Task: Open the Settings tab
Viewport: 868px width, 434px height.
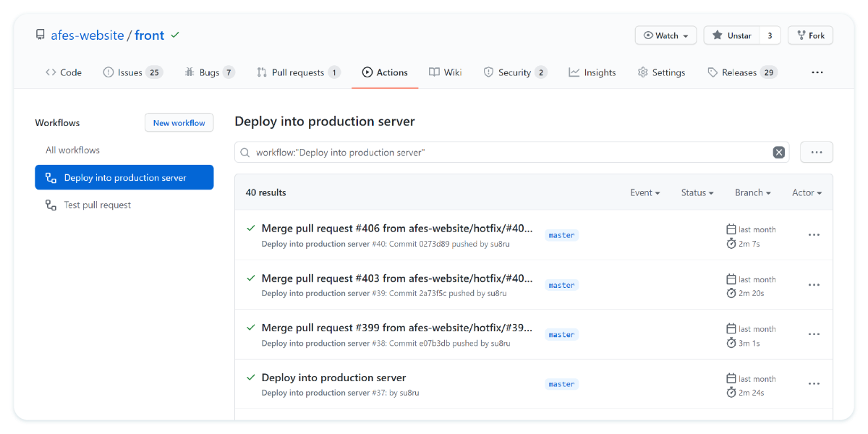Action: tap(661, 72)
